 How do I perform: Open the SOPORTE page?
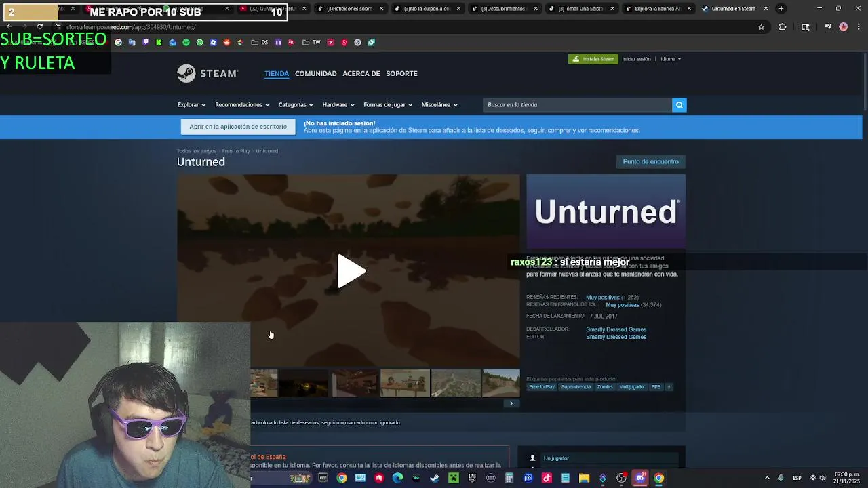click(401, 73)
